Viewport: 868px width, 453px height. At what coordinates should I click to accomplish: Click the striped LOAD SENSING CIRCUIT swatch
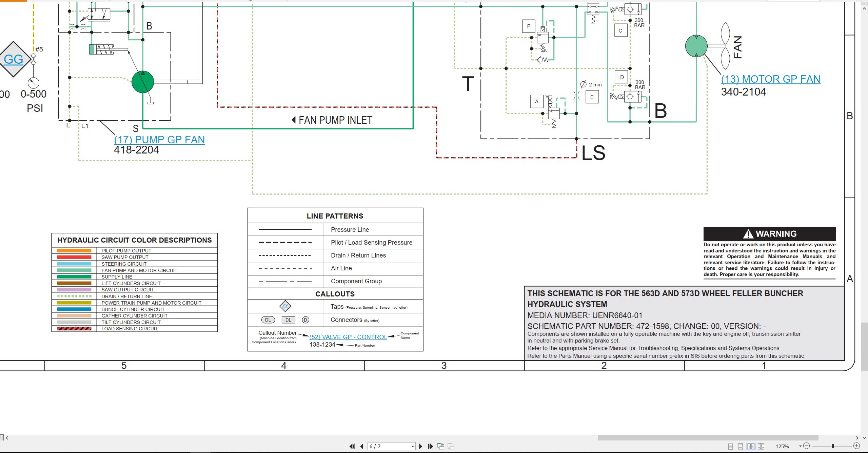tap(74, 329)
